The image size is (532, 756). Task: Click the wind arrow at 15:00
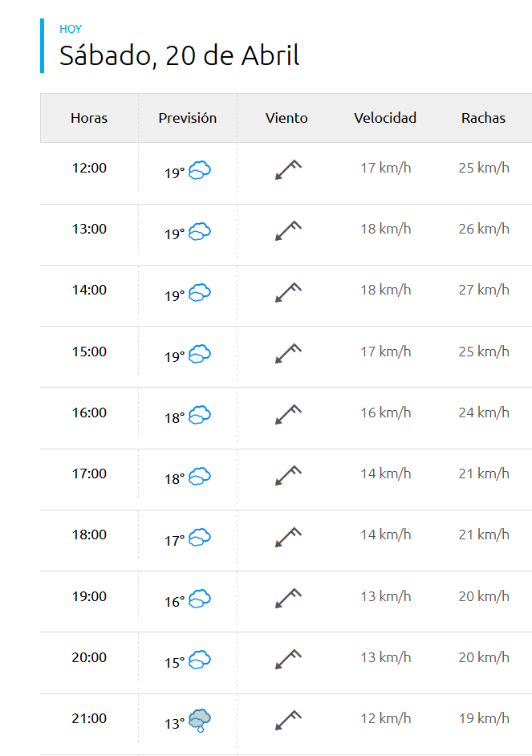click(x=287, y=353)
